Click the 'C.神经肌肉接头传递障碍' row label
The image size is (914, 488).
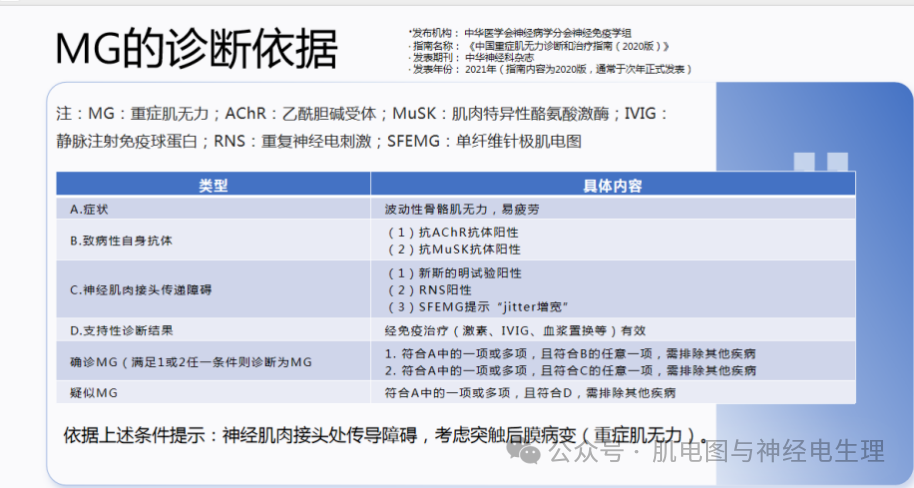tap(140, 289)
